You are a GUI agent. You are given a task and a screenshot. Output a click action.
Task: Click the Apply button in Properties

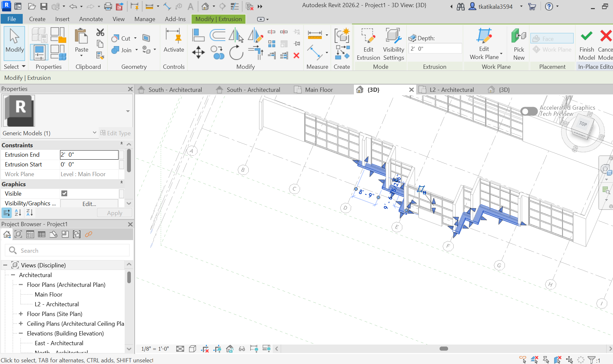[x=115, y=213]
